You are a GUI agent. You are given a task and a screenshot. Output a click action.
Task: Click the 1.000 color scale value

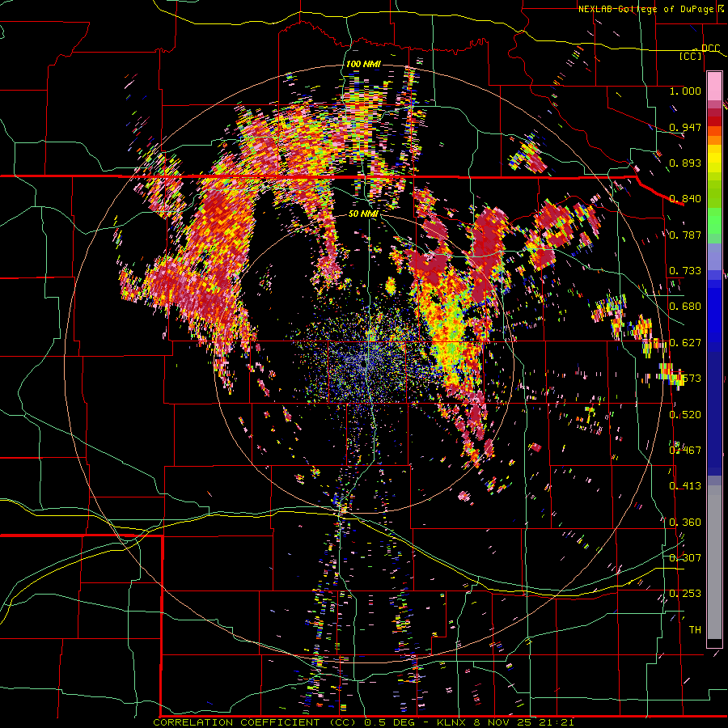click(x=685, y=91)
